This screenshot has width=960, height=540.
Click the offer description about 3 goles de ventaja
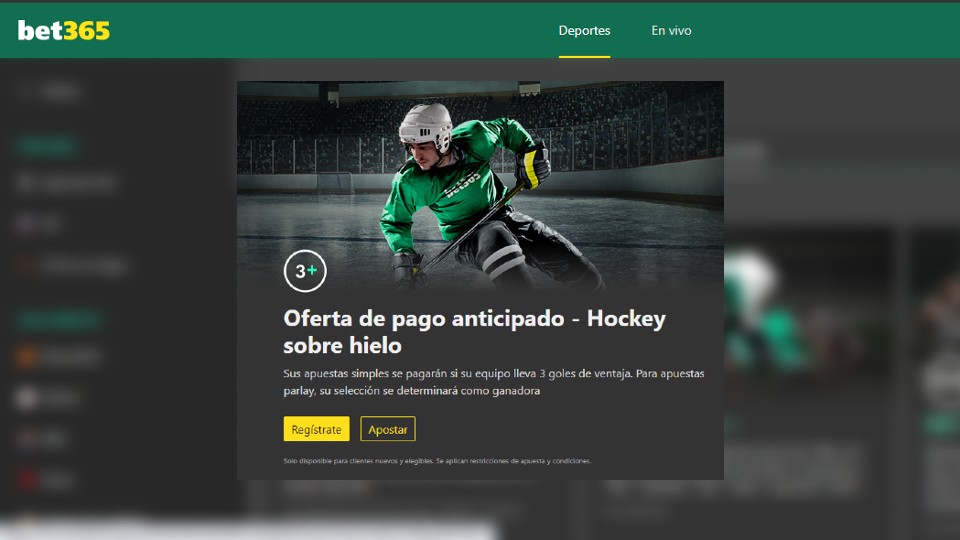coord(493,382)
